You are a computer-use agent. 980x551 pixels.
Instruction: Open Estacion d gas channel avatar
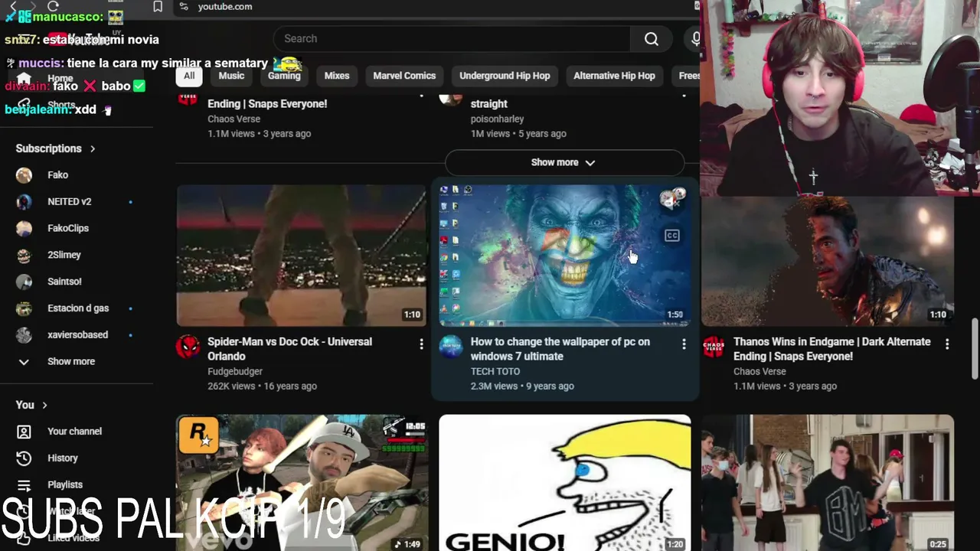click(24, 308)
